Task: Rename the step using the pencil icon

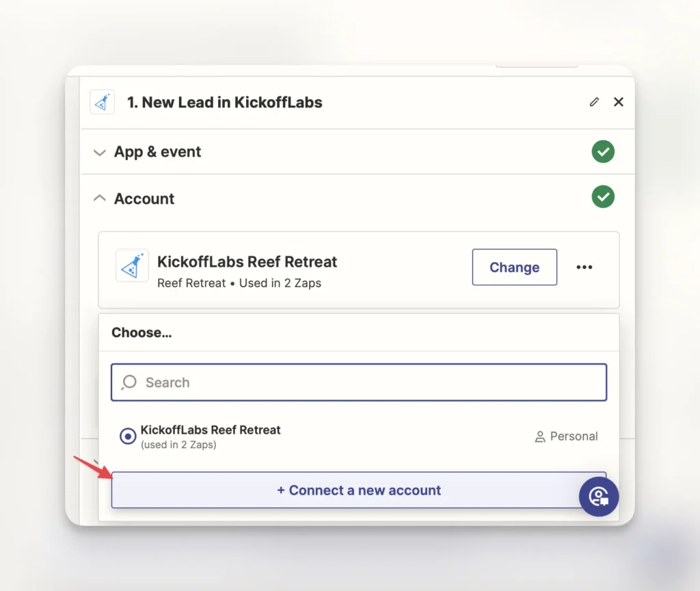Action: click(x=594, y=103)
